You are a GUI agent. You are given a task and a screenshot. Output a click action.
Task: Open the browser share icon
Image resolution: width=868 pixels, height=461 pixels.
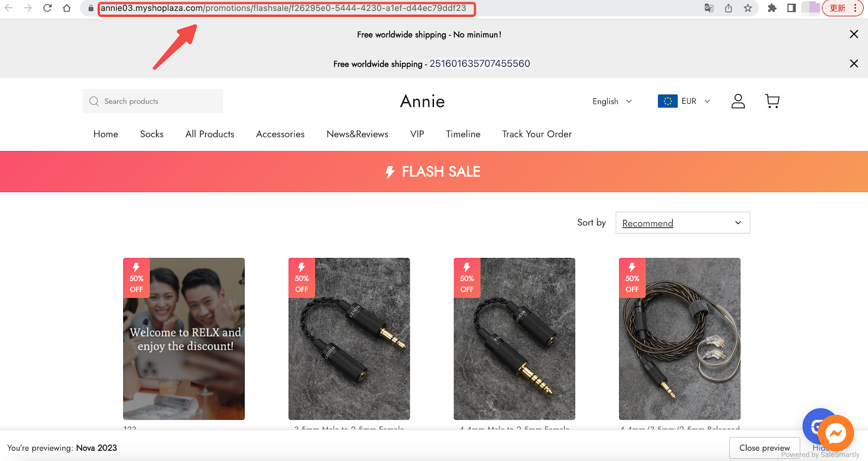(729, 8)
